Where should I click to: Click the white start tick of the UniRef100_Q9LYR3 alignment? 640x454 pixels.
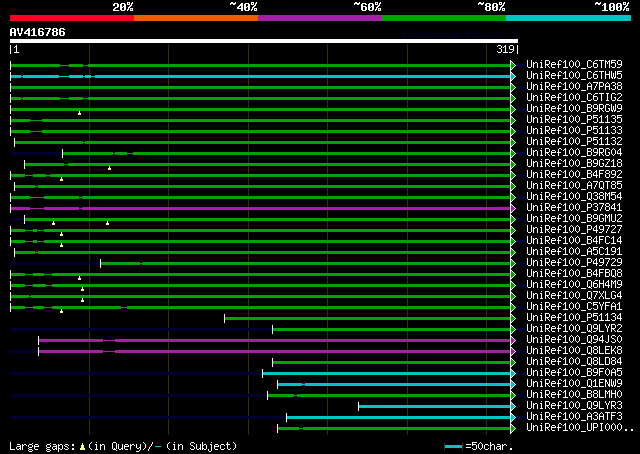tap(359, 406)
